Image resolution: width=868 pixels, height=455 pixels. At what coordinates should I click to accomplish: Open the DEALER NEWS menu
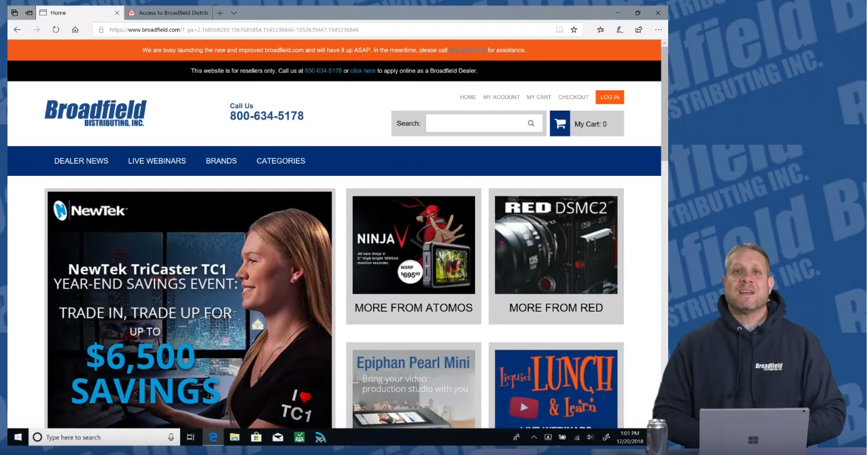tap(82, 161)
